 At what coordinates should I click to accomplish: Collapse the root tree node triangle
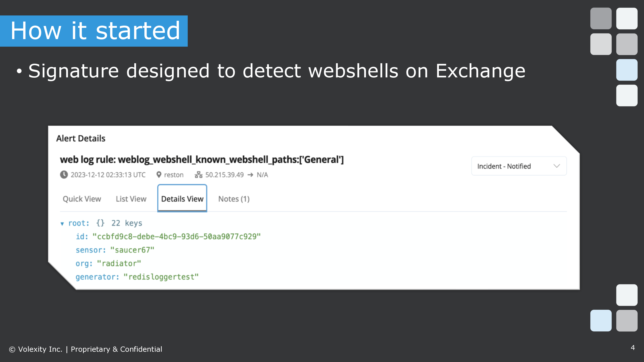[62, 224]
